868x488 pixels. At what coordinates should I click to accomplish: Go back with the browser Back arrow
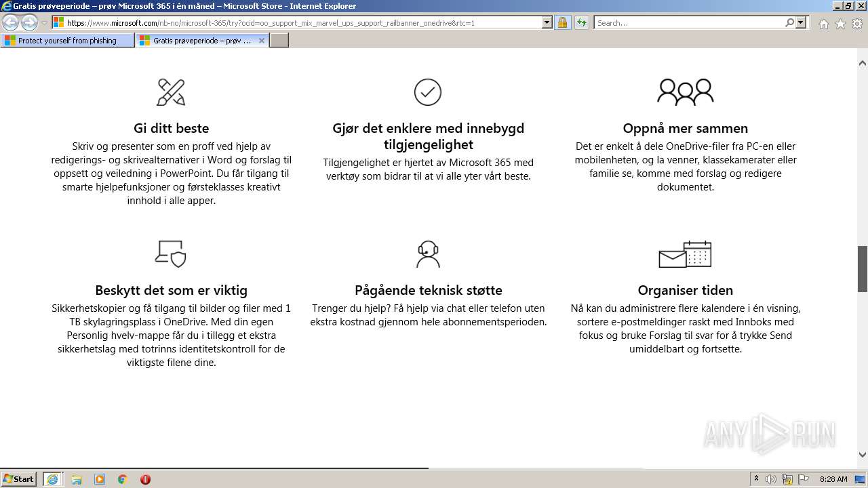pos(11,23)
